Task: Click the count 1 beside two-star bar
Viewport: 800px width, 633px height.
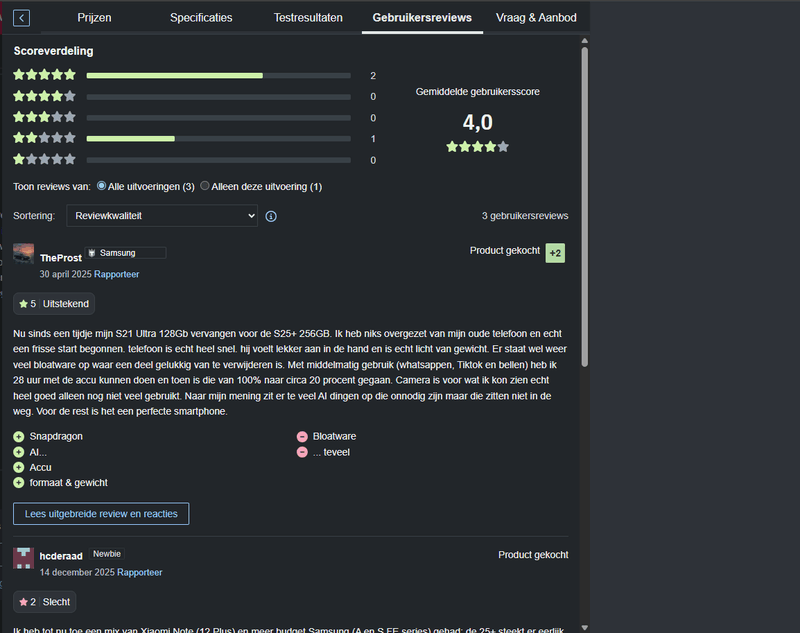Action: [x=373, y=139]
